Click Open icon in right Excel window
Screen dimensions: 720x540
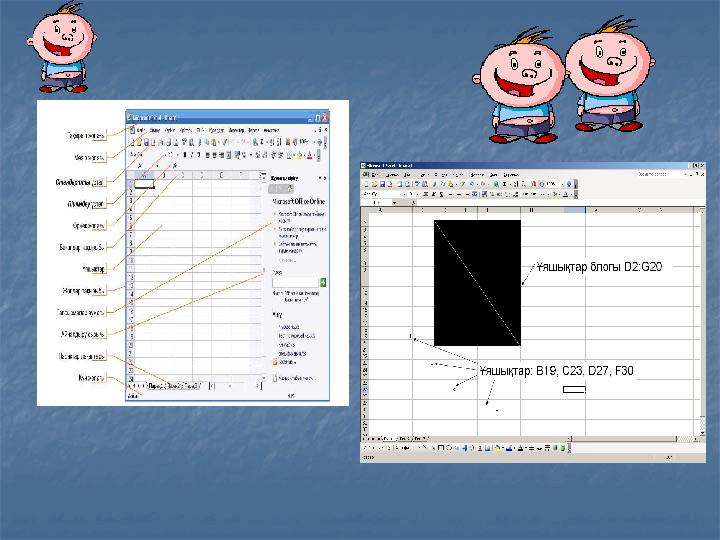pyautogui.click(x=374, y=184)
